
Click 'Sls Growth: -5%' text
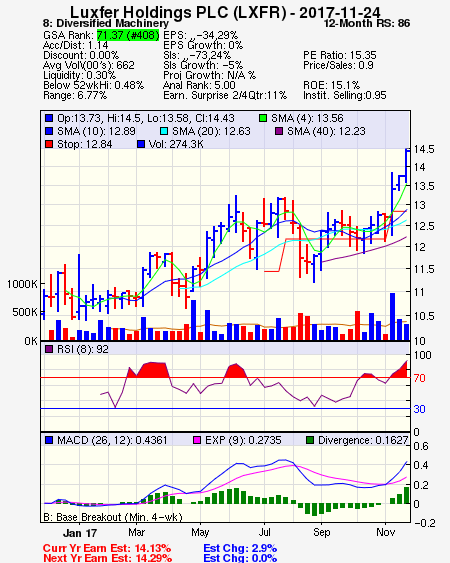pos(203,65)
